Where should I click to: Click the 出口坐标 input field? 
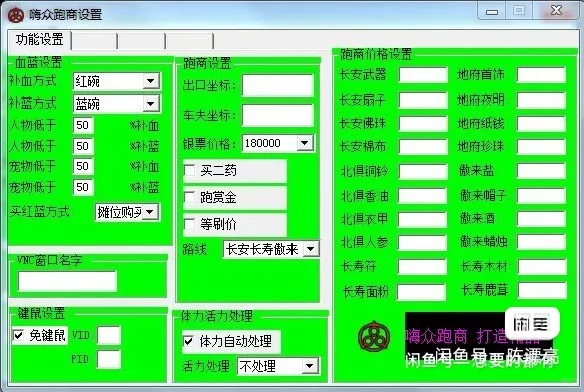pos(278,86)
